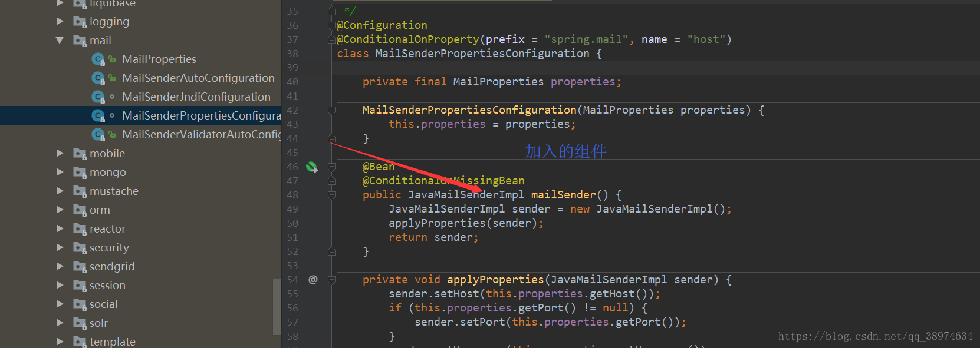Click the reactor folder icon

(80, 229)
